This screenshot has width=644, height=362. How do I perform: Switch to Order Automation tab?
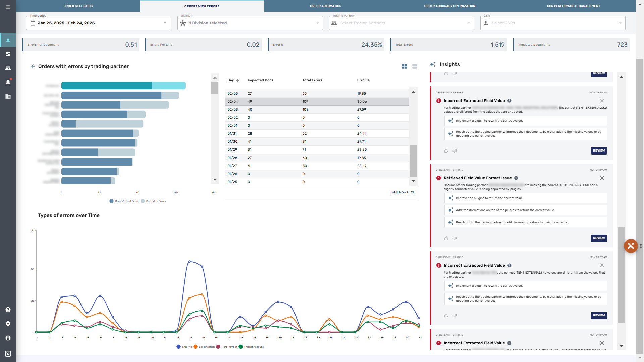pyautogui.click(x=326, y=6)
